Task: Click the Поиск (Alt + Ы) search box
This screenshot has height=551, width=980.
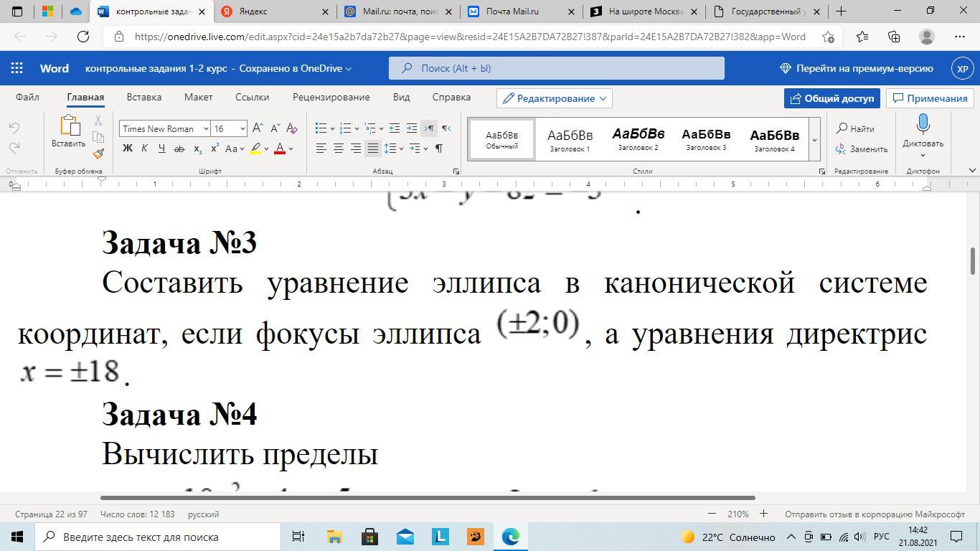Action: 557,68
